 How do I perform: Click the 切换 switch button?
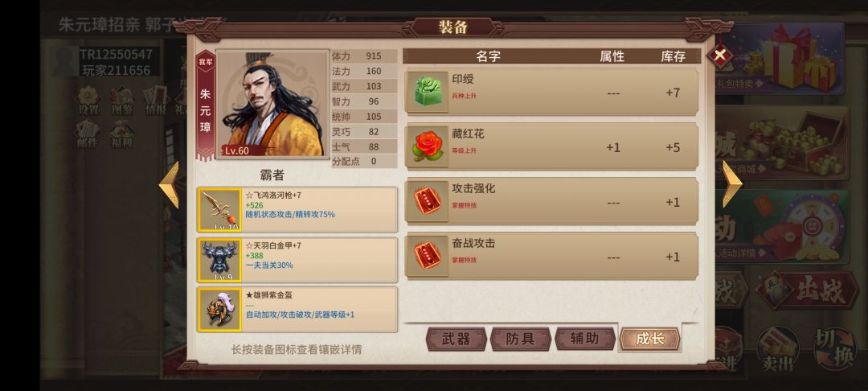tap(835, 349)
